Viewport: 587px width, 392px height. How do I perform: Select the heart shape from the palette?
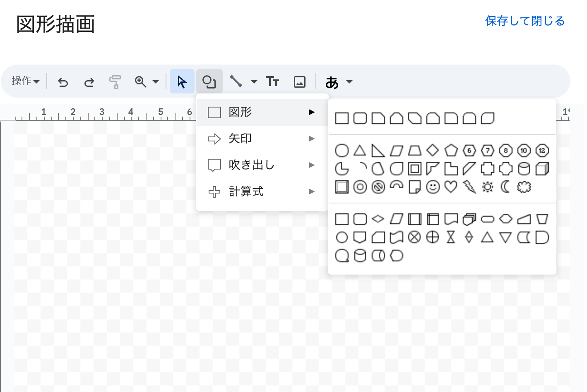(x=451, y=187)
